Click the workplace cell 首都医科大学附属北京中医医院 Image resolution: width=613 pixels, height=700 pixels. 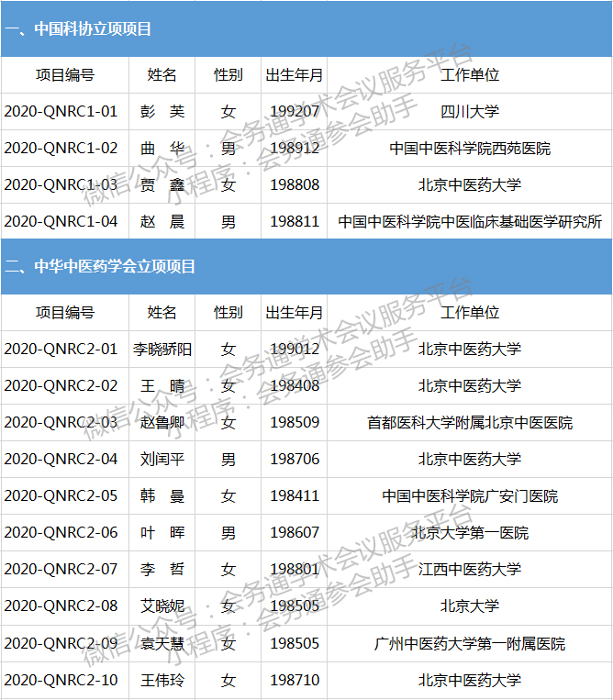point(470,422)
